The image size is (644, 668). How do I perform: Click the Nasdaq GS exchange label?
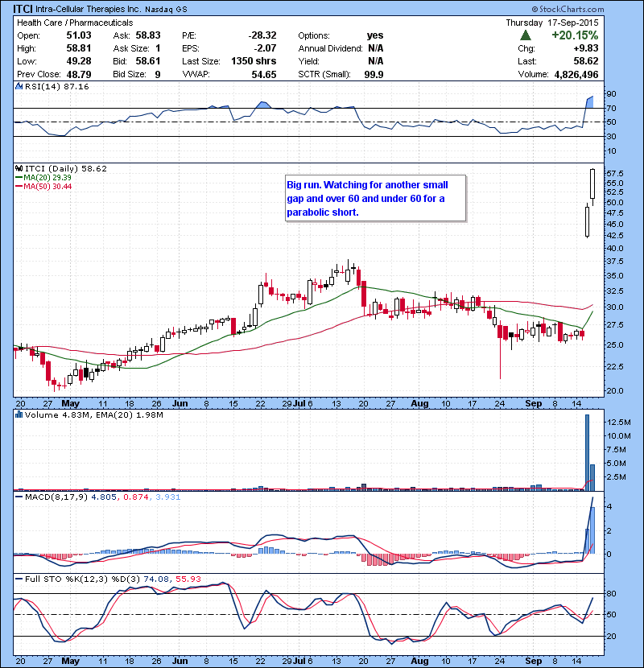pos(166,10)
